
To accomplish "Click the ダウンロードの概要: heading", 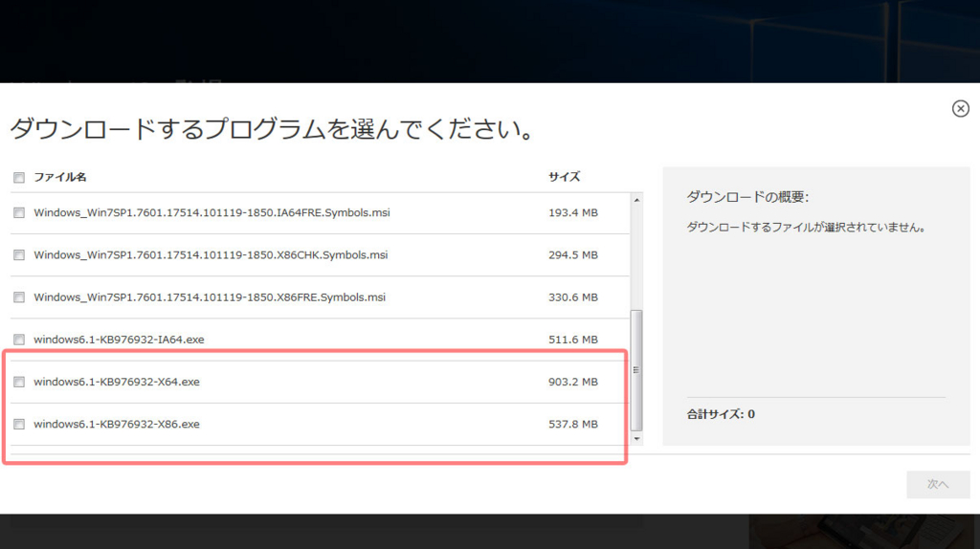I will coord(747,197).
